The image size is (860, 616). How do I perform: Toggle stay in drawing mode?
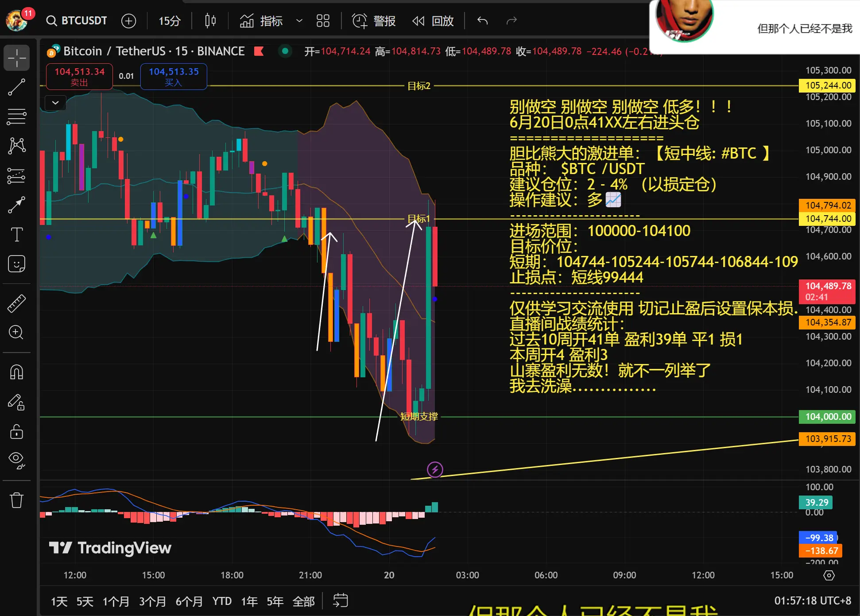(17, 402)
